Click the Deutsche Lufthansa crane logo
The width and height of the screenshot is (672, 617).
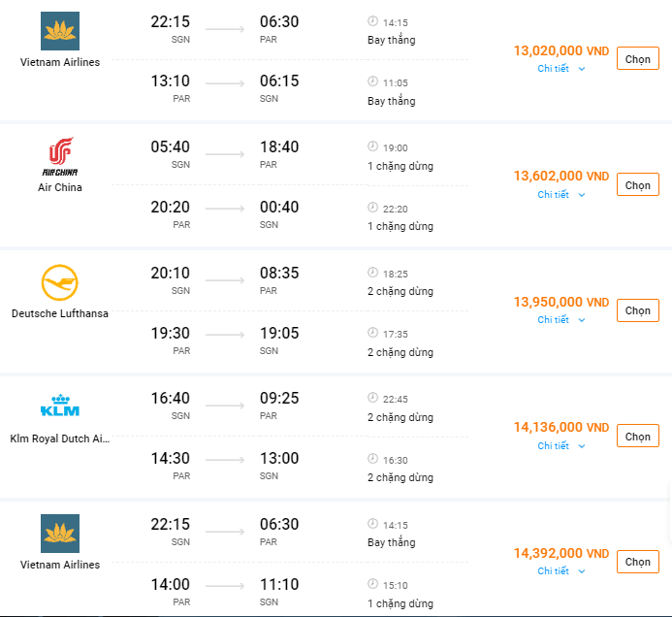60,284
